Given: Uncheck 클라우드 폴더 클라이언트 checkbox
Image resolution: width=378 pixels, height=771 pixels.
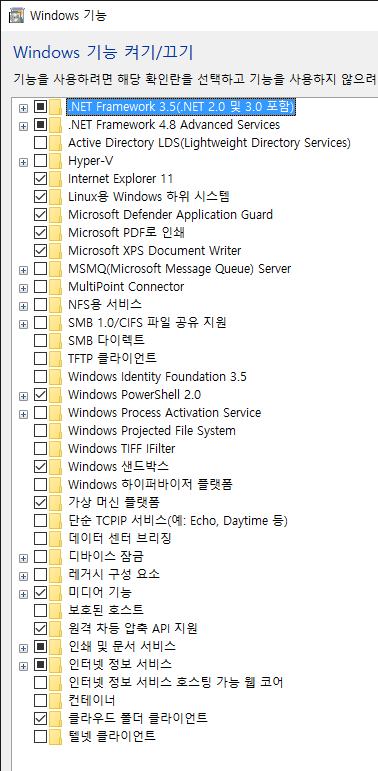Looking at the screenshot, I should 40,718.
